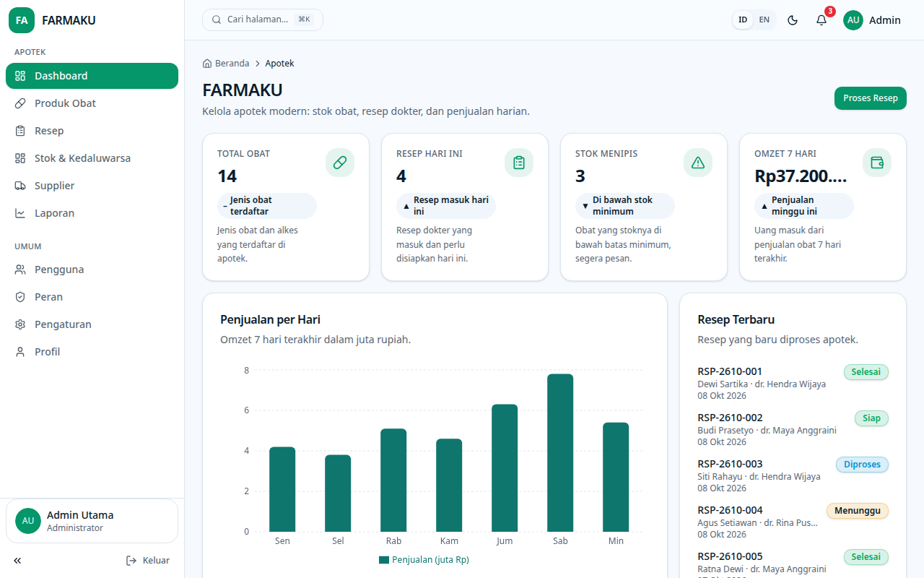The width and height of the screenshot is (924, 578).
Task: Open the Profil page
Action: [x=92, y=352]
